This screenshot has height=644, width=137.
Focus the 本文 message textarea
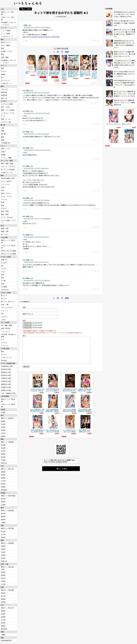coord(56,350)
